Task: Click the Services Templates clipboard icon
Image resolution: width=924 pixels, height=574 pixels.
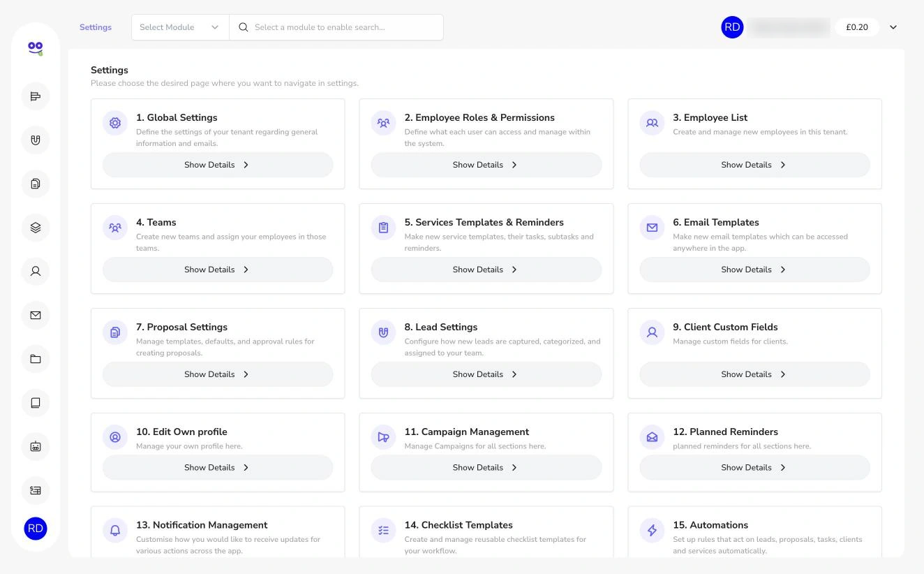Action: (x=383, y=228)
